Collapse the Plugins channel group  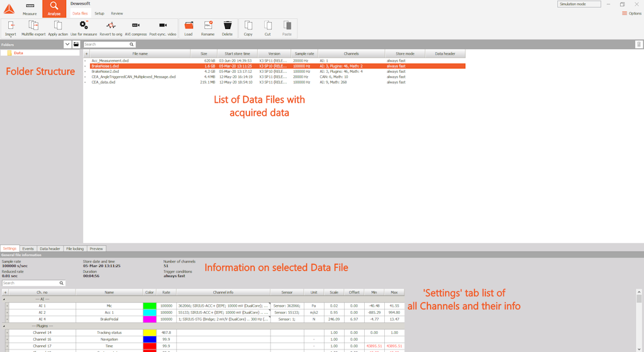(x=4, y=326)
